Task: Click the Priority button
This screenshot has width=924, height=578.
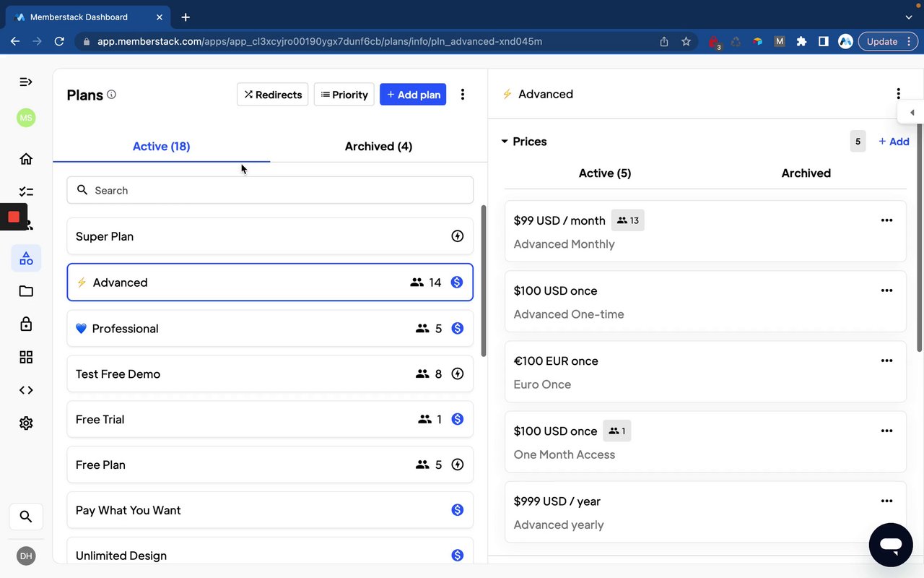Action: 344,95
